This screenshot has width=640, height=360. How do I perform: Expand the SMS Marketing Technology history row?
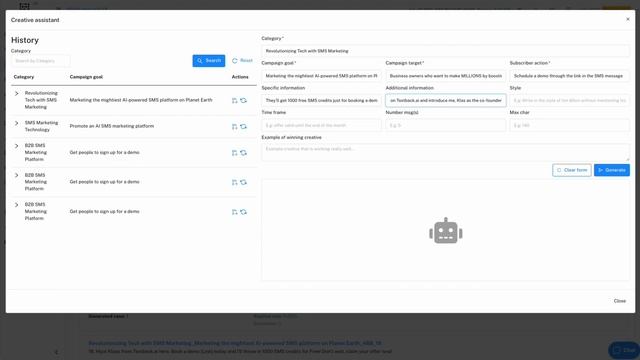[x=17, y=123]
